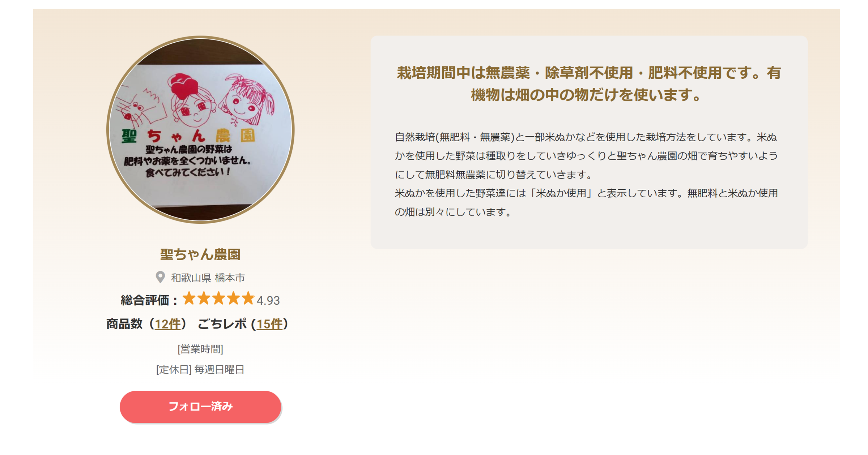Click the second rating star
868x455 pixels.
pos(204,299)
